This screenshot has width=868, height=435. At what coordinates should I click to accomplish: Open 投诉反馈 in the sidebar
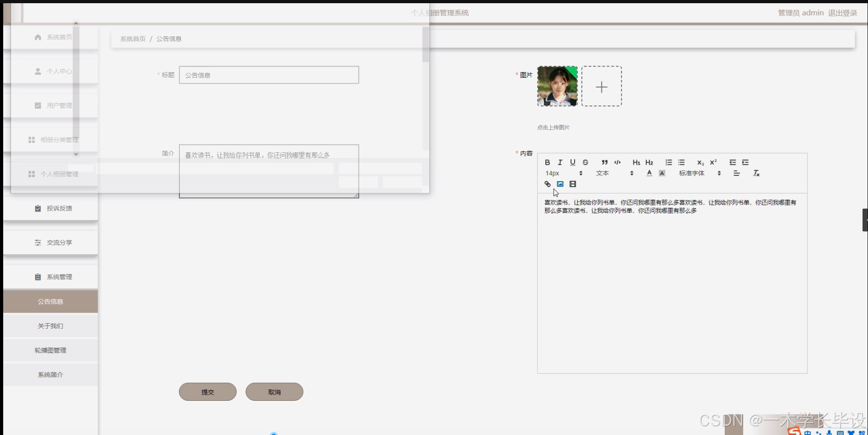[51, 208]
